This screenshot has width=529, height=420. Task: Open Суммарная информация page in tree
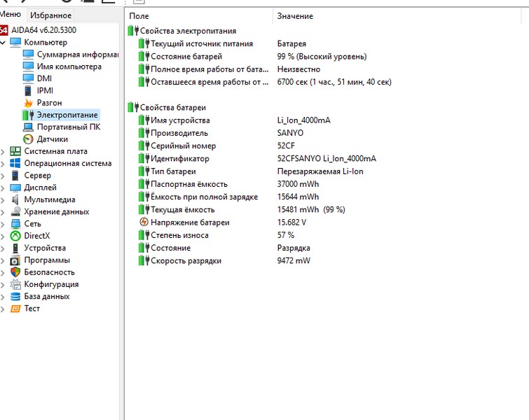[77, 55]
